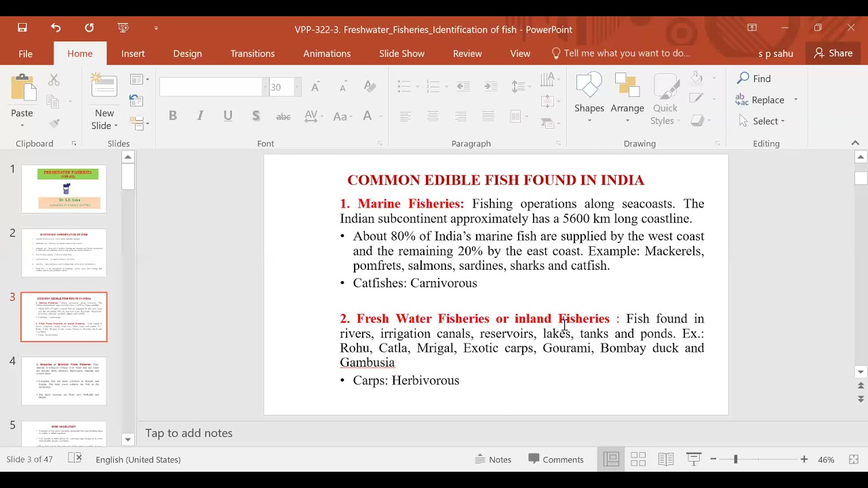Switch to the Design tab
This screenshot has height=488, width=868.
tap(187, 53)
